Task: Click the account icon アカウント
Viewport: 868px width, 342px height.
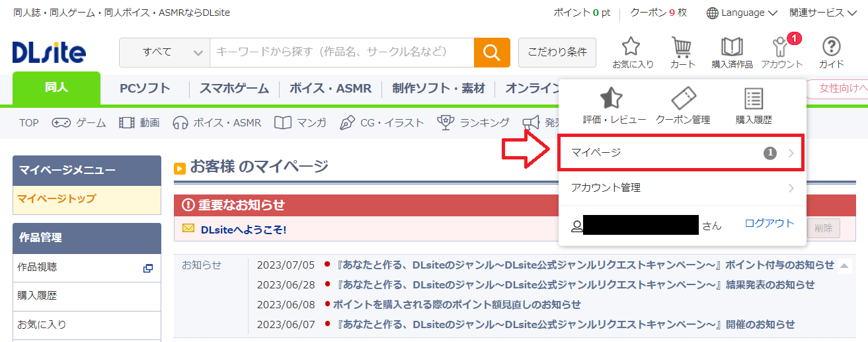Action: (x=781, y=52)
